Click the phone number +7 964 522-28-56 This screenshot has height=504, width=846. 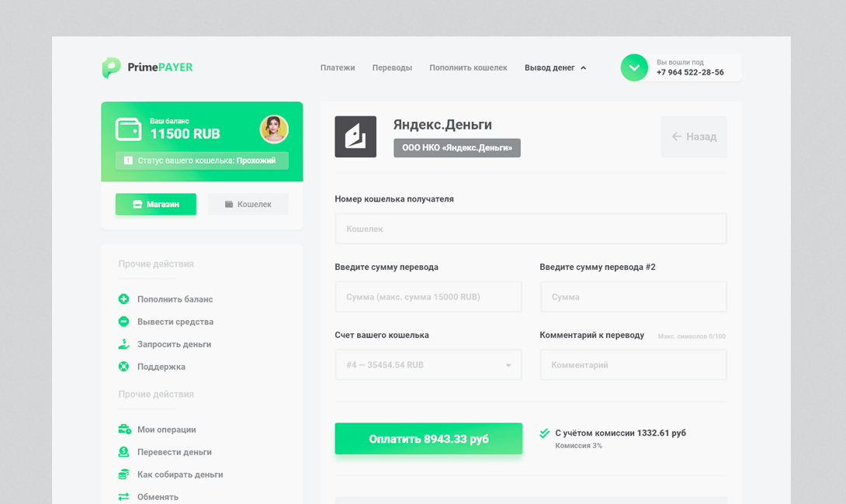[690, 73]
